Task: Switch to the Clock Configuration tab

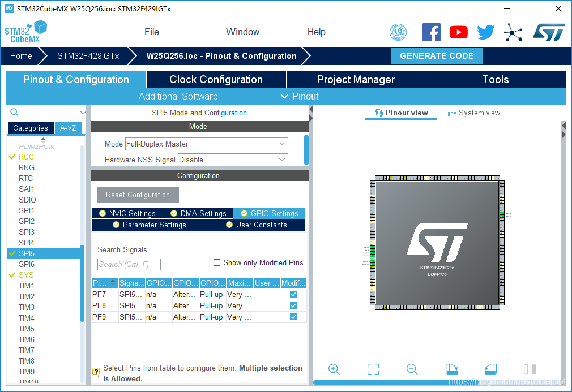Action: pos(216,79)
